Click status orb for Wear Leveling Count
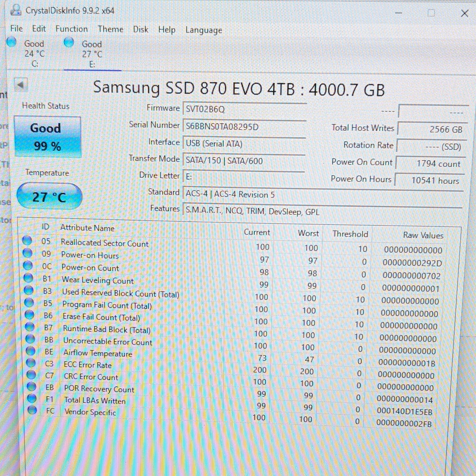Image resolution: width=476 pixels, height=476 pixels. point(28,278)
